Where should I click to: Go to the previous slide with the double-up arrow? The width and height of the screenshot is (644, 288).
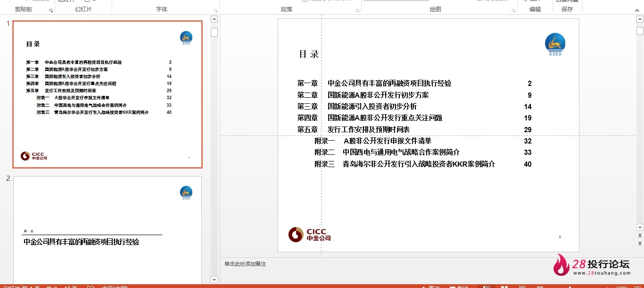640,236
